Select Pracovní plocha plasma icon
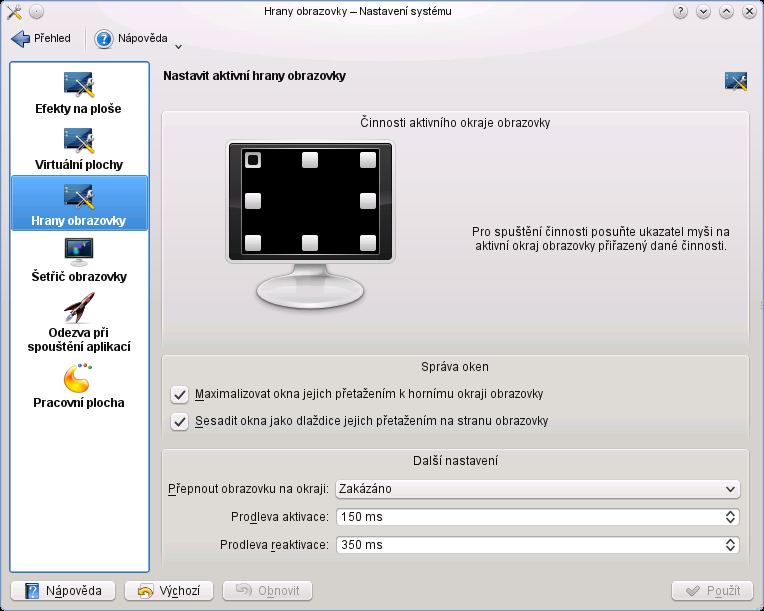 pos(78,378)
